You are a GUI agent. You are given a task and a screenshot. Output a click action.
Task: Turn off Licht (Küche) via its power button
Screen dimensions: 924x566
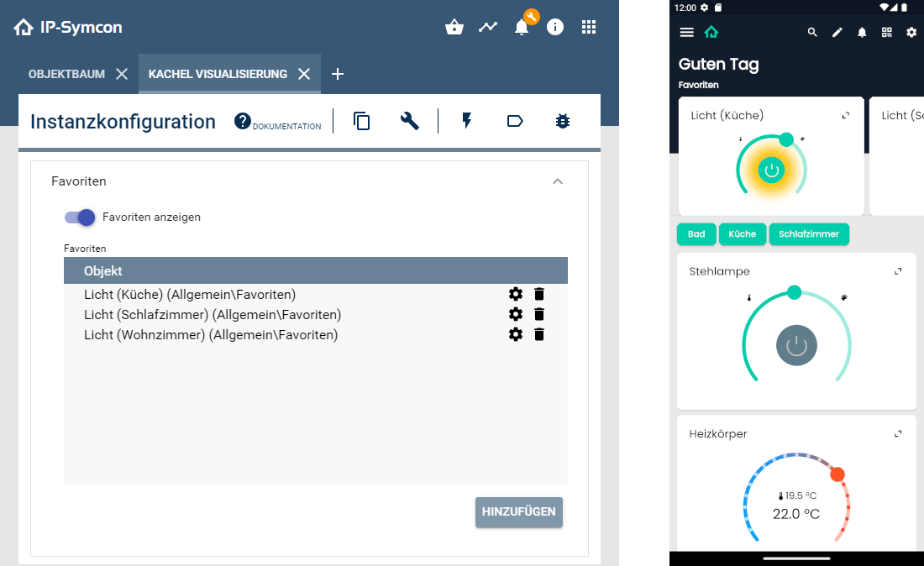[771, 168]
